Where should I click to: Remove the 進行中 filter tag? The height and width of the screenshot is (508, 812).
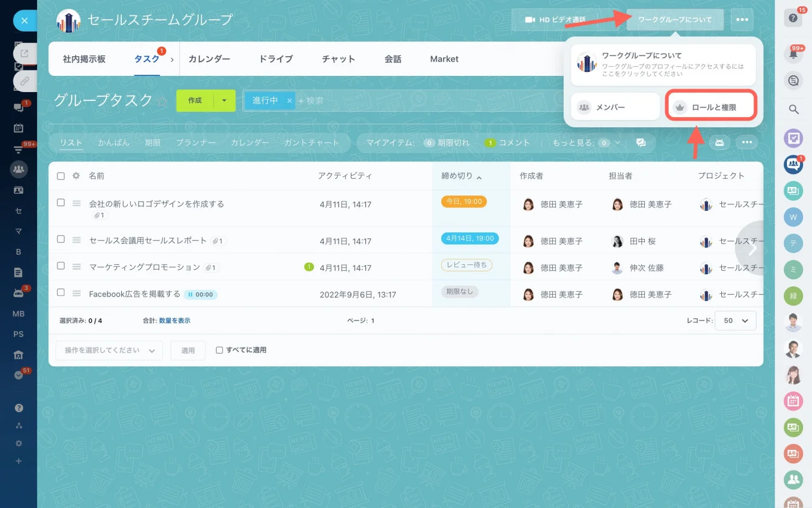[x=290, y=101]
